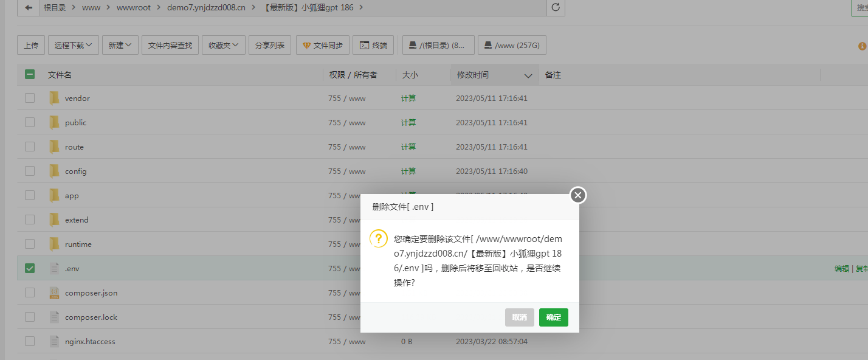Image resolution: width=868 pixels, height=360 pixels.
Task: Confirm deletion with the 确定 button
Action: click(x=553, y=317)
